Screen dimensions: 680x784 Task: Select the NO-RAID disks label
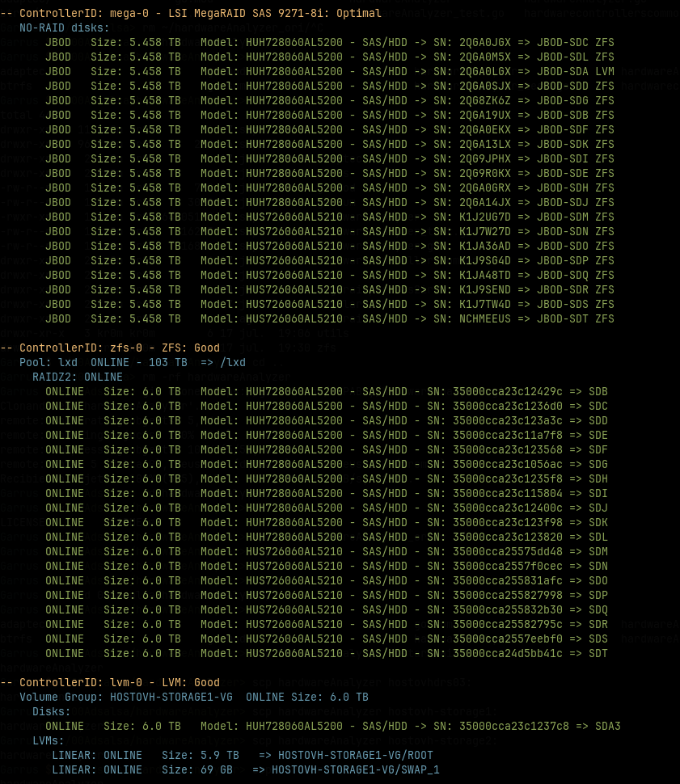[64, 28]
